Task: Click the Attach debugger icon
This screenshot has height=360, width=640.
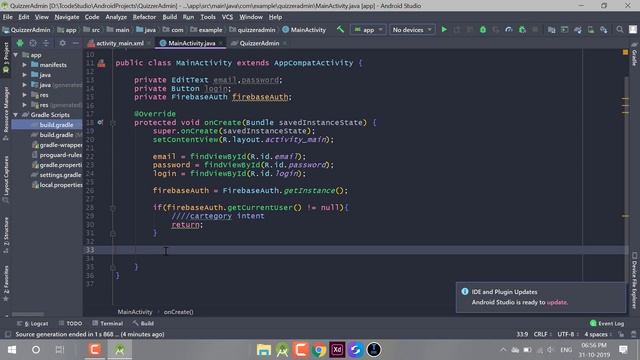Action: [x=522, y=30]
